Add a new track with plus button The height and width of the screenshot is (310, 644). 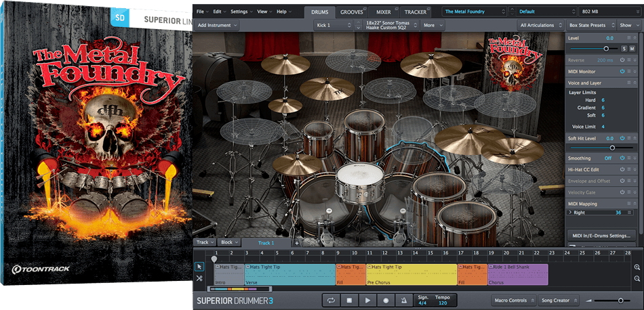pos(296,242)
